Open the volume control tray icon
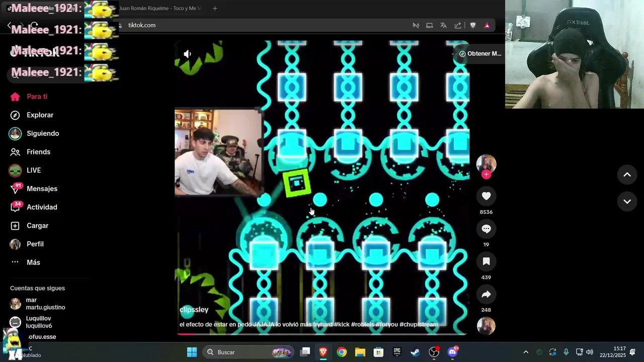The image size is (644, 362). point(590,352)
